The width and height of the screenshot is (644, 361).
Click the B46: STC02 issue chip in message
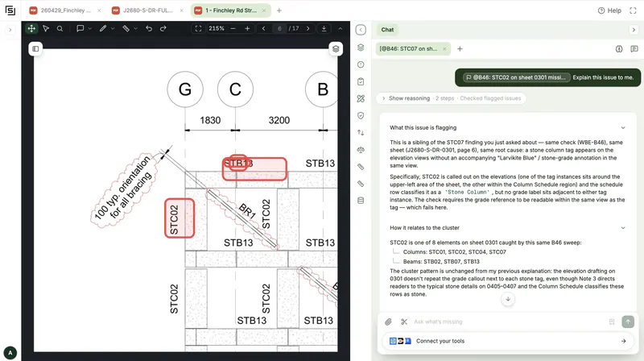click(x=517, y=77)
